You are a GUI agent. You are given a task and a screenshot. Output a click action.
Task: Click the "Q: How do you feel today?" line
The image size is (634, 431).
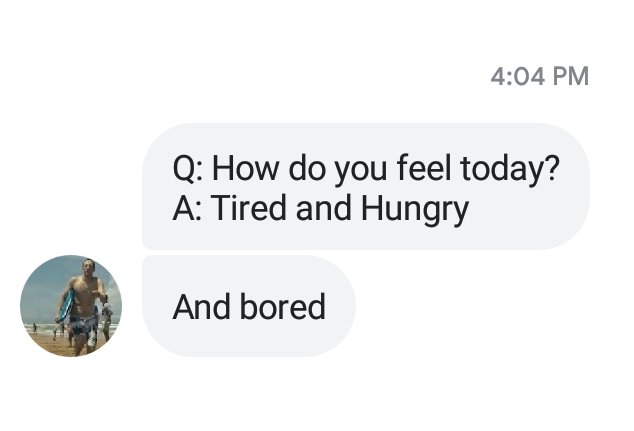pos(365,167)
